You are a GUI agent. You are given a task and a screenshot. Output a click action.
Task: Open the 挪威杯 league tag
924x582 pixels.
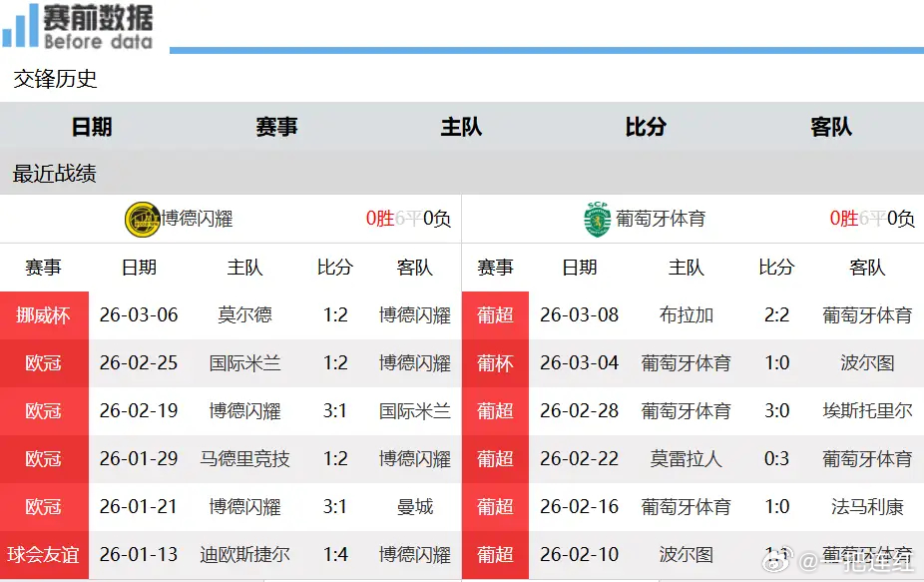click(44, 315)
